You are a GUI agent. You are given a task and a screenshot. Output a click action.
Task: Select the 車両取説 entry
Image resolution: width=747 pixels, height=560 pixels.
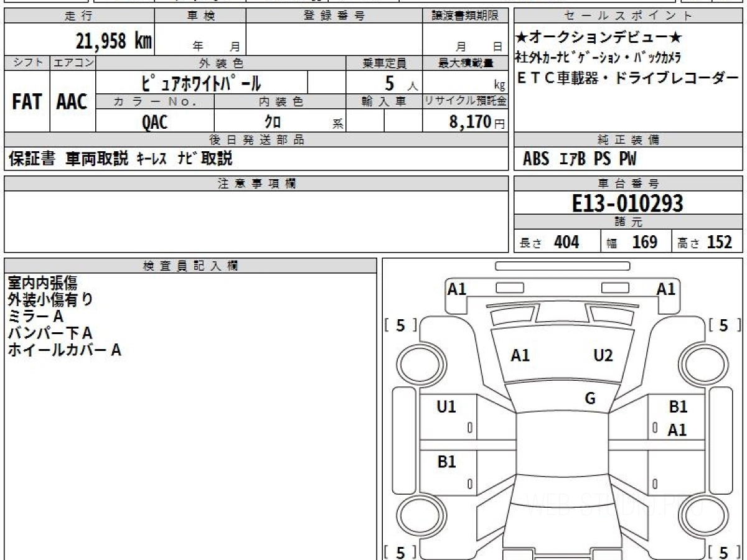click(97, 159)
